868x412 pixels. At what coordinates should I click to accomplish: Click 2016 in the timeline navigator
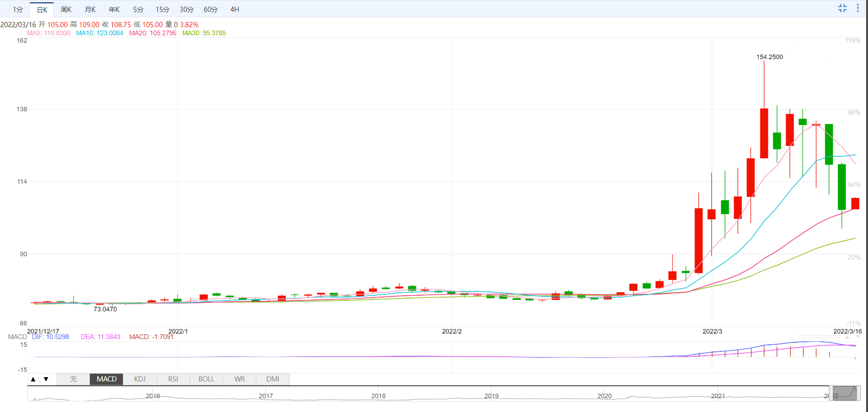153,396
